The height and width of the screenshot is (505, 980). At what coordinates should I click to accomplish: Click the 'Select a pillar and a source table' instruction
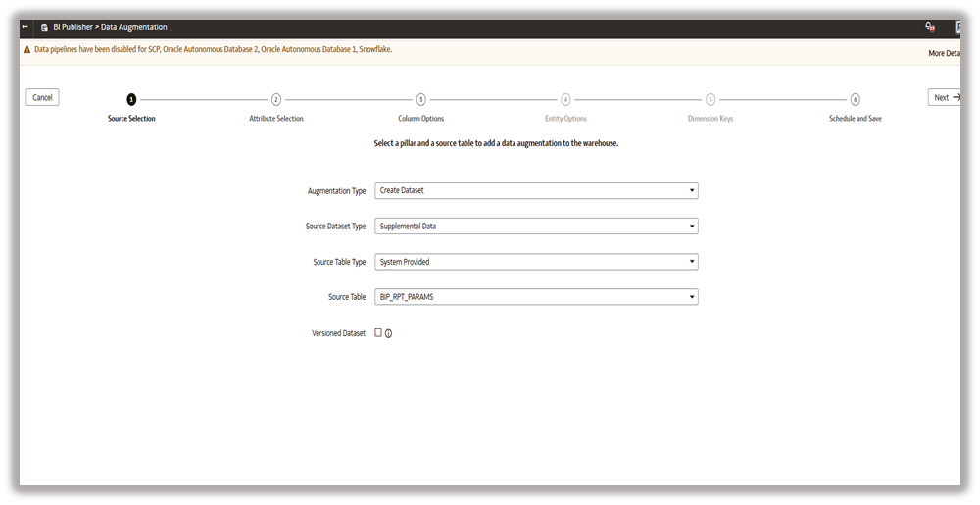click(x=496, y=143)
